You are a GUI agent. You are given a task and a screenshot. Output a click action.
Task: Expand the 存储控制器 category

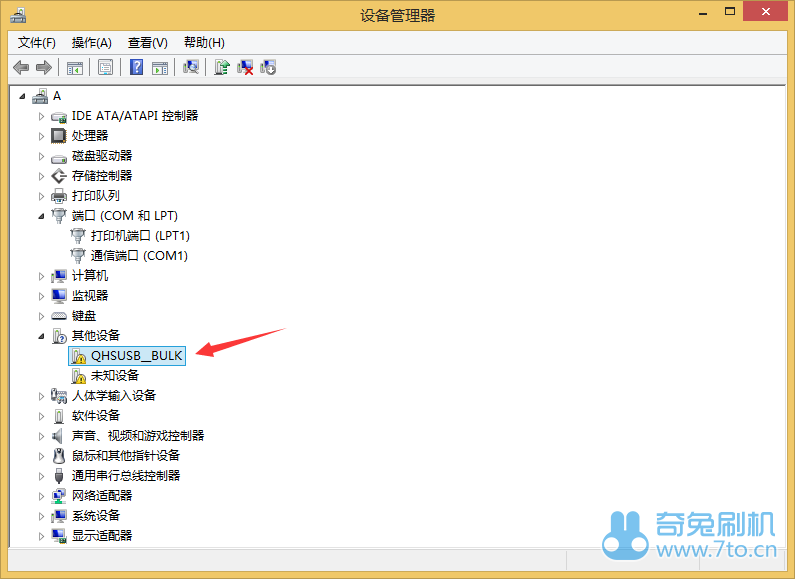tap(42, 176)
